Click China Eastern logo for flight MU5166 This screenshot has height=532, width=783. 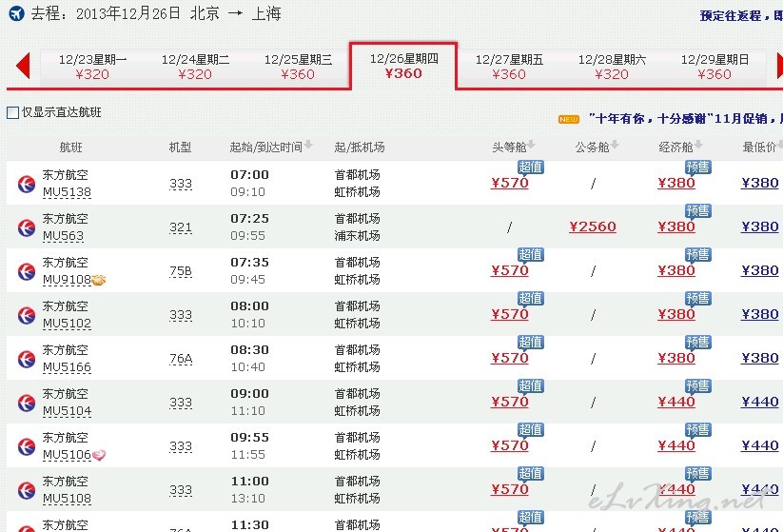coord(27,359)
